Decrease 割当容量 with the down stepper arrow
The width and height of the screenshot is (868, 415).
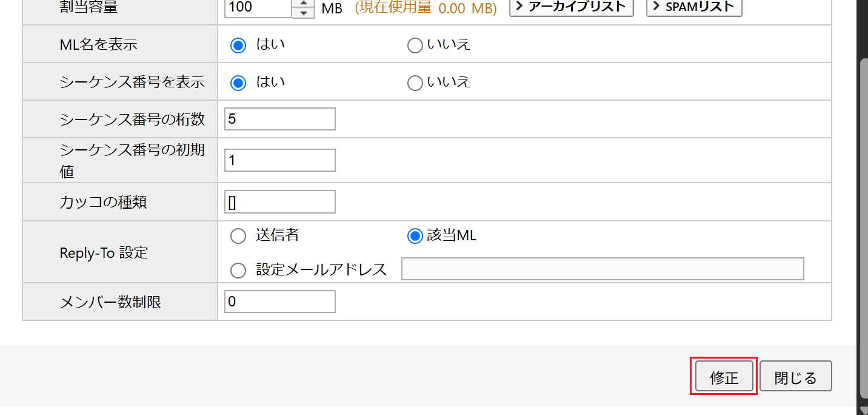303,13
